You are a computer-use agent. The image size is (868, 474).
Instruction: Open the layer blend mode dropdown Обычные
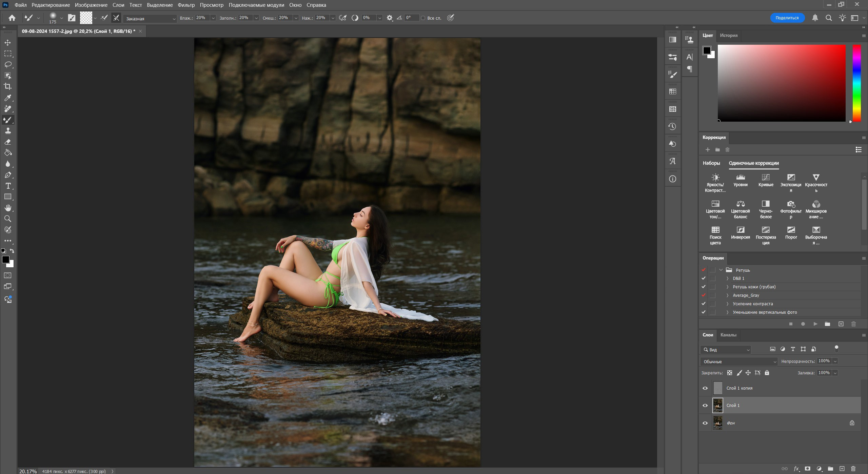pos(739,362)
